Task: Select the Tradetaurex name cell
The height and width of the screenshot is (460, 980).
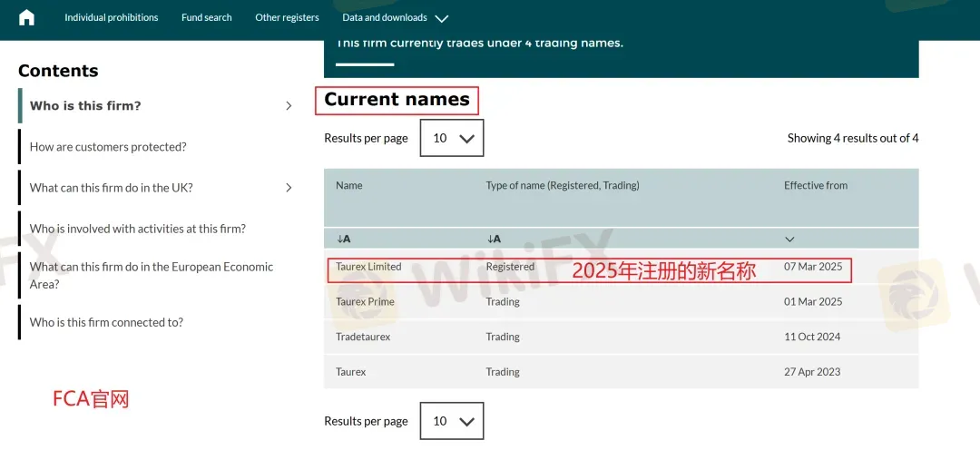Action: [363, 337]
